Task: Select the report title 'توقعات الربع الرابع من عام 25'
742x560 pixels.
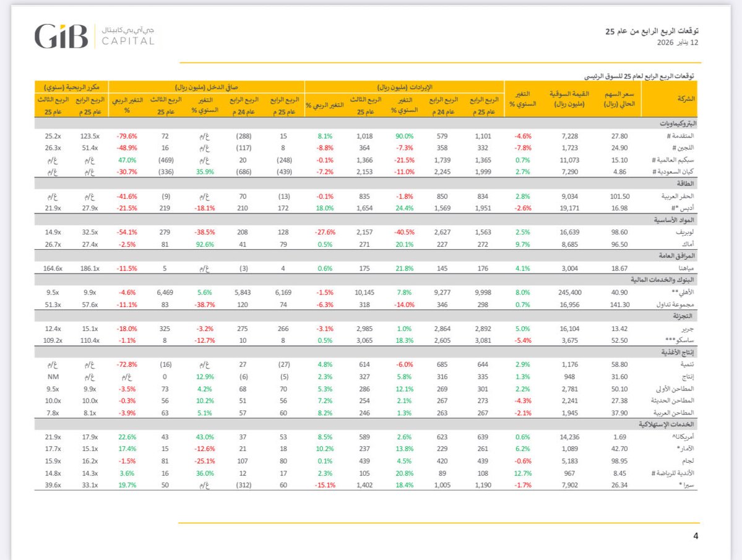Action: (652, 31)
